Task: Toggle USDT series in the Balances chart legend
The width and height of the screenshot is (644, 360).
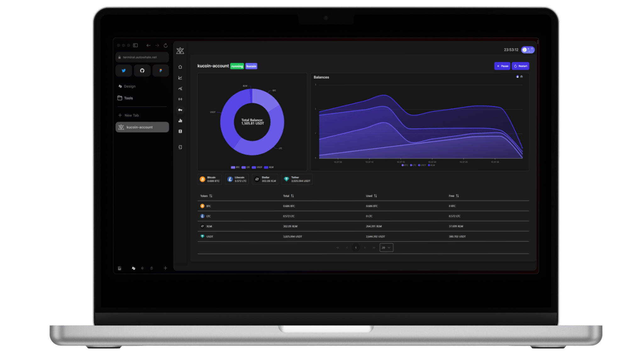Action: coord(422,165)
